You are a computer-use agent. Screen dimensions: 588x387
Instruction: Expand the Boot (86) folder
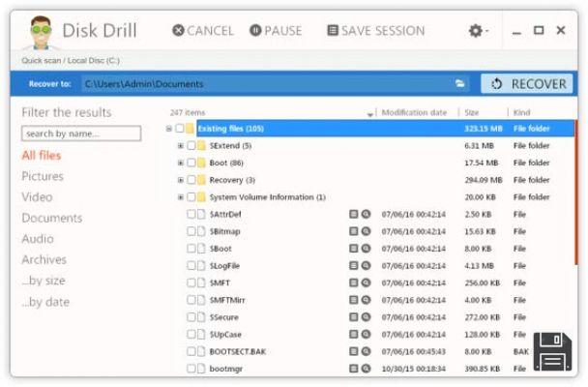tap(181, 163)
